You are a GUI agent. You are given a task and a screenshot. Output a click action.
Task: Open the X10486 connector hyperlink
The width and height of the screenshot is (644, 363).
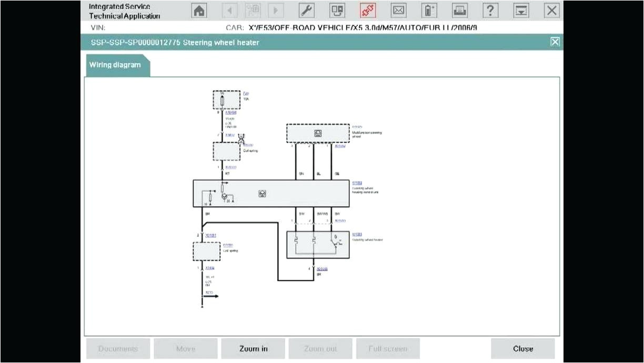pos(231,113)
